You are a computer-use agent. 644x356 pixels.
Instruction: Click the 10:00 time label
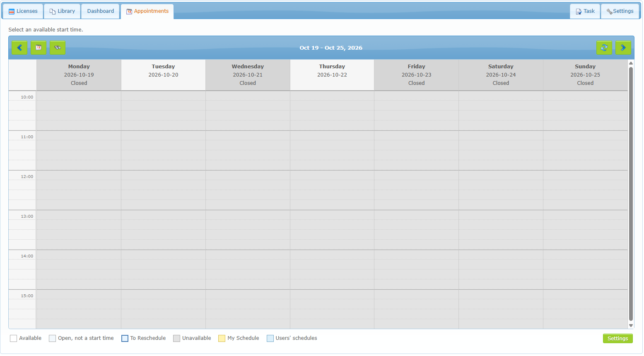pyautogui.click(x=27, y=97)
